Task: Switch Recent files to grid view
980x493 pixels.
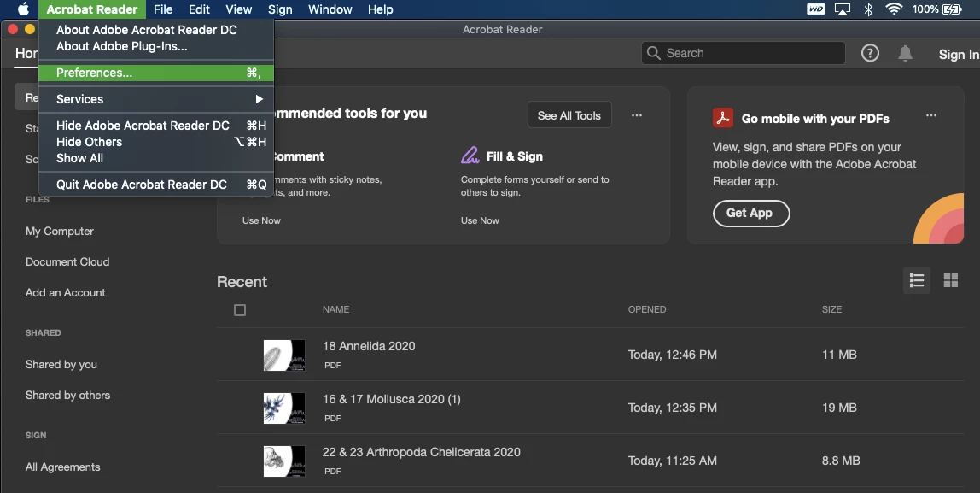Action: tap(951, 280)
